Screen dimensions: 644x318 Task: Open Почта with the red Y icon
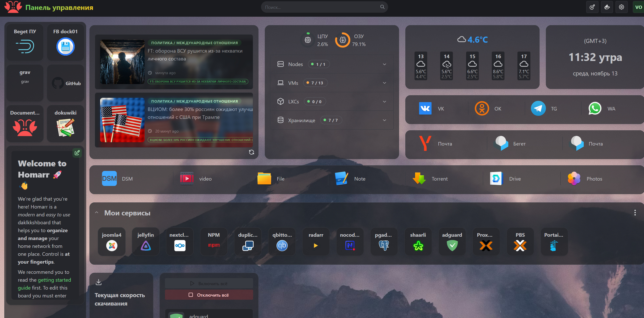436,144
